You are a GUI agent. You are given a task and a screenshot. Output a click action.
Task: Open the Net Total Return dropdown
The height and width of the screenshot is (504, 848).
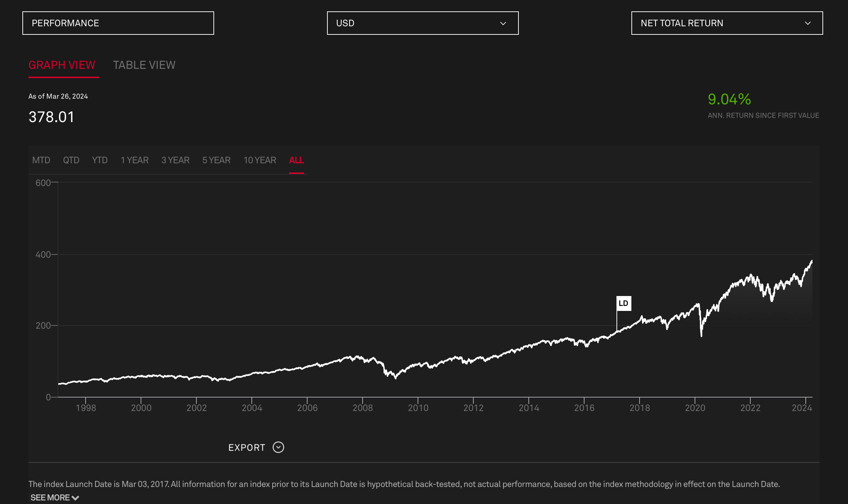pos(727,23)
